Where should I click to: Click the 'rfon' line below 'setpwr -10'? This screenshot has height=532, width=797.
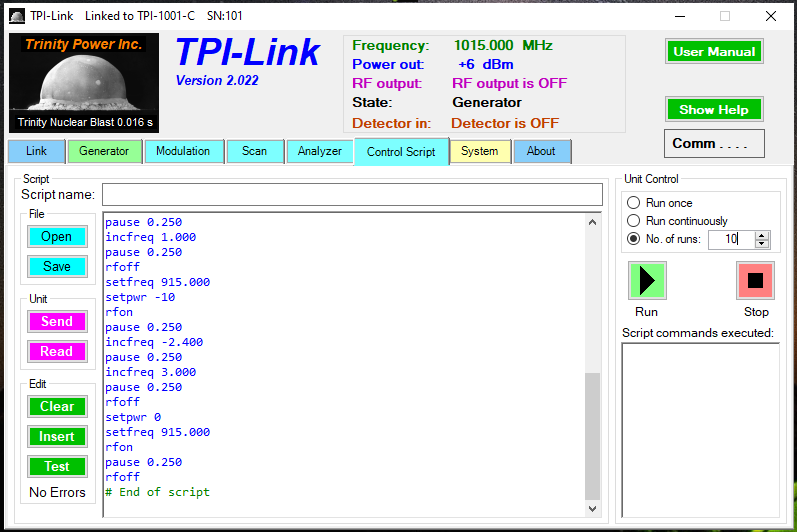[119, 312]
